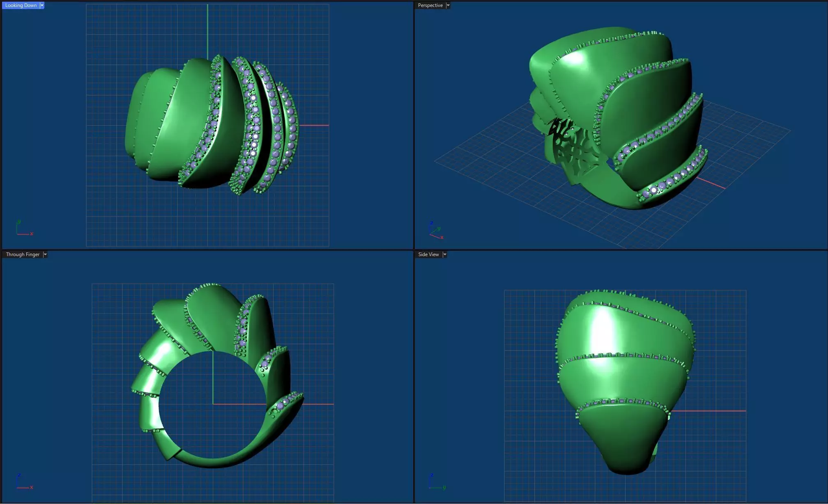Click the axis indicator in Perspective viewport

click(436, 230)
